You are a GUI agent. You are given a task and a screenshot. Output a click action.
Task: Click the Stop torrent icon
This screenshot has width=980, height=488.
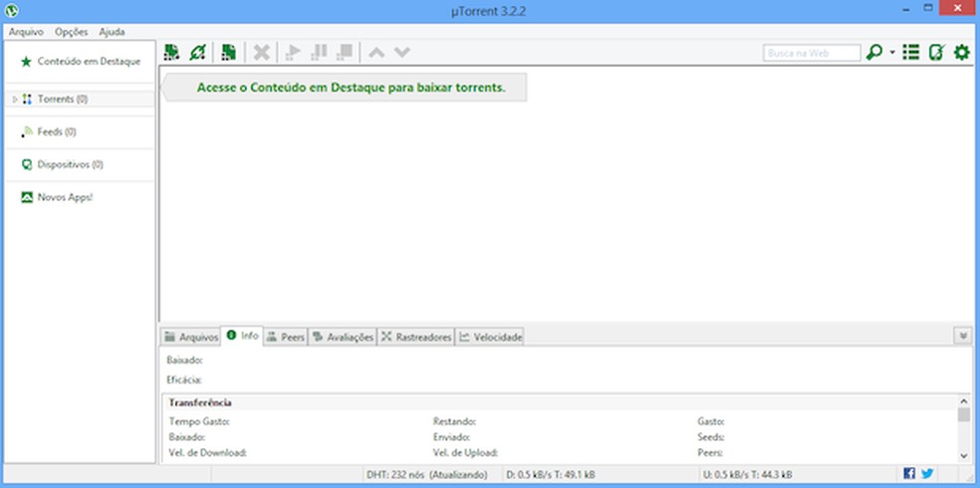click(x=345, y=53)
